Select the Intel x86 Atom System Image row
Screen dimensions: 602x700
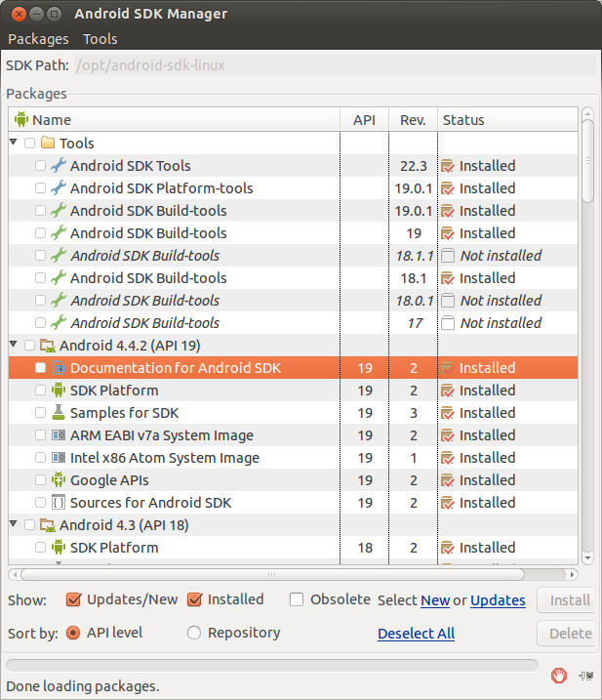(293, 458)
